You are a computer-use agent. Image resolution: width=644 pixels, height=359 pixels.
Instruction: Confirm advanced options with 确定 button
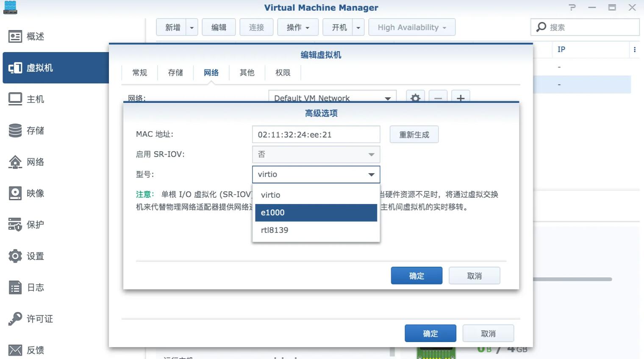(x=416, y=276)
